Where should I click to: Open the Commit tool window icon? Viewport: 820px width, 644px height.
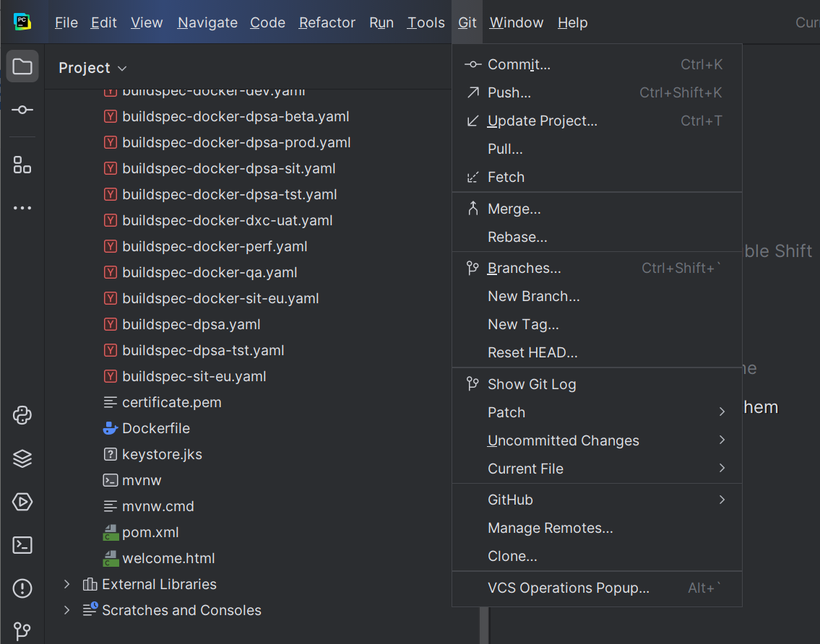tap(22, 110)
